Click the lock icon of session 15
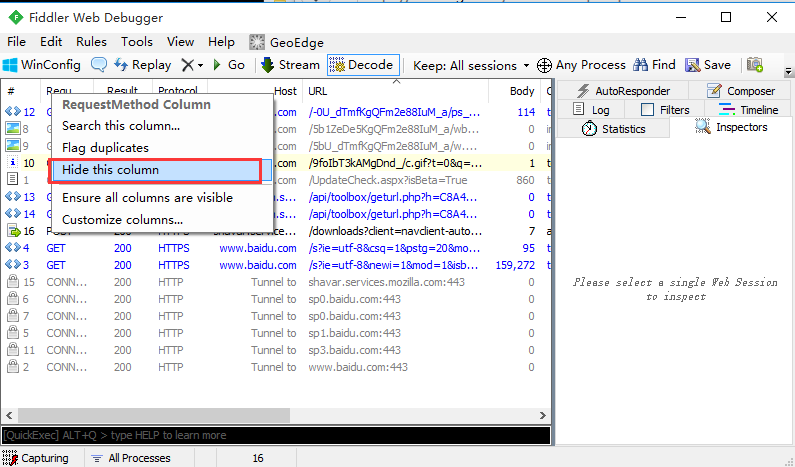 pos(13,281)
